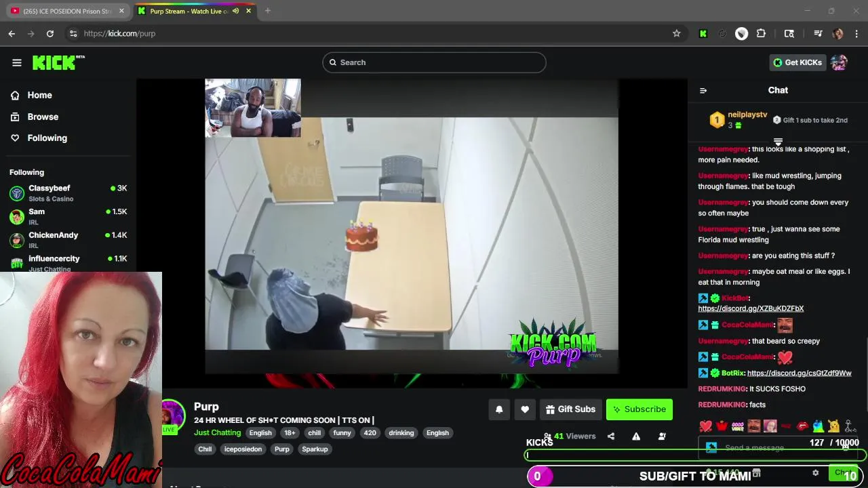The width and height of the screenshot is (868, 488).
Task: Select the 420 tag
Action: click(370, 433)
